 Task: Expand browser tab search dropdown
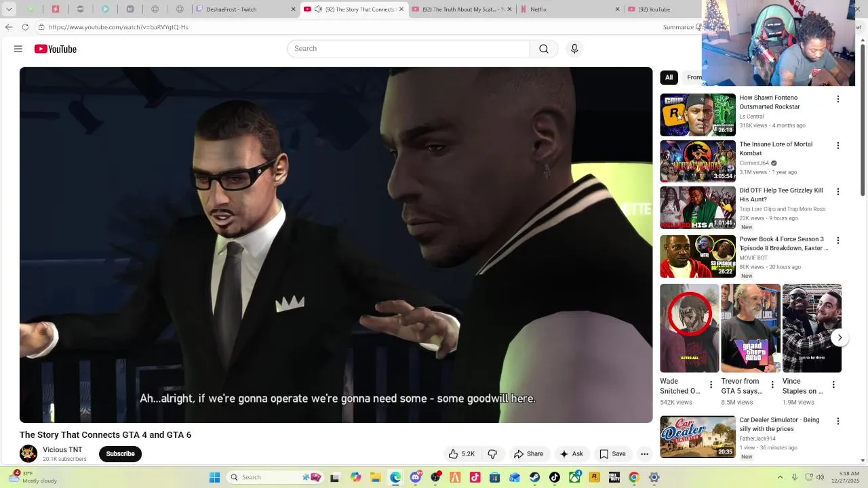click(x=9, y=9)
